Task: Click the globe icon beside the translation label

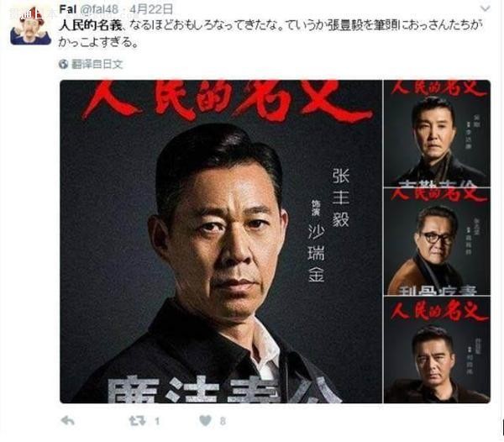Action: coord(63,64)
